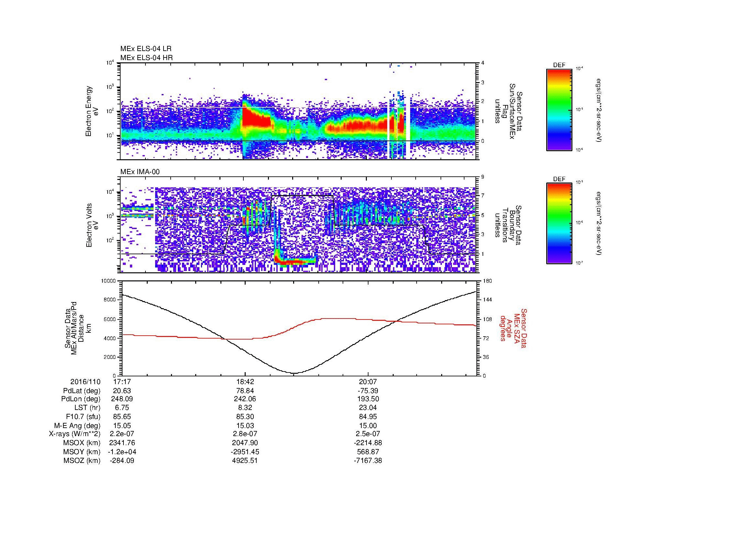The image size is (756, 534).
Task: Select the 'X-rays (W/m**2)' row label
Action: (75, 434)
